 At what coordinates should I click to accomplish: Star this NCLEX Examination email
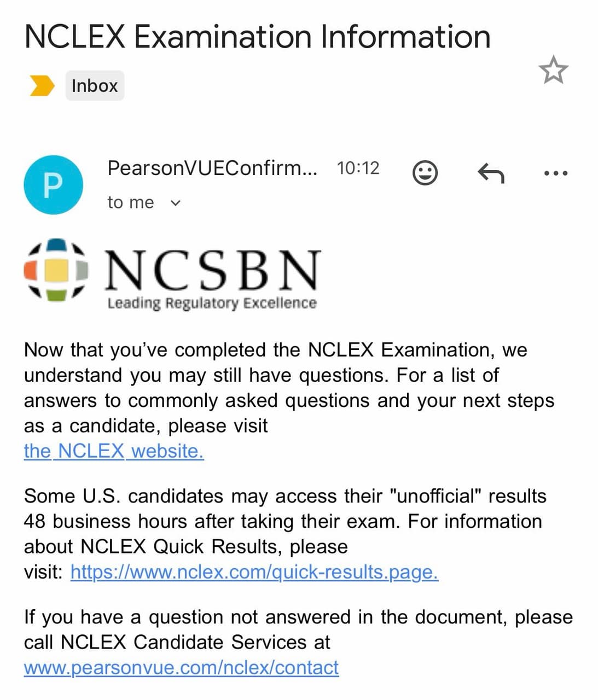(553, 70)
